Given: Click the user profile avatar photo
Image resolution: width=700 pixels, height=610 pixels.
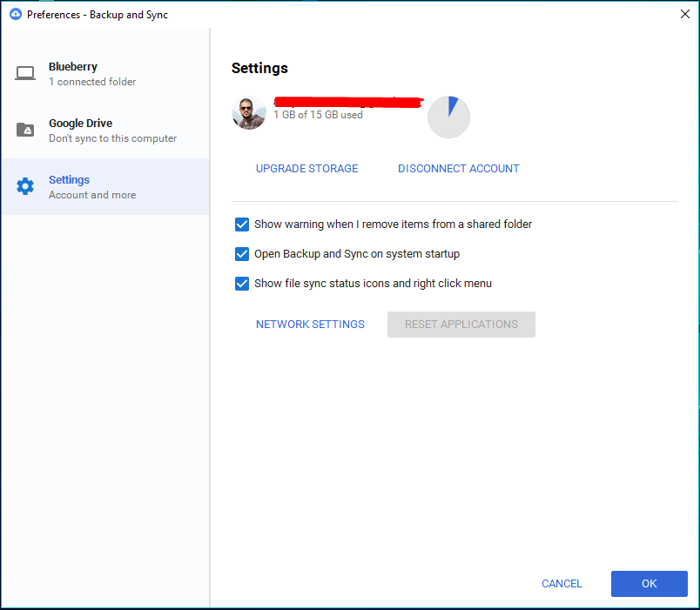Looking at the screenshot, I should pos(249,113).
